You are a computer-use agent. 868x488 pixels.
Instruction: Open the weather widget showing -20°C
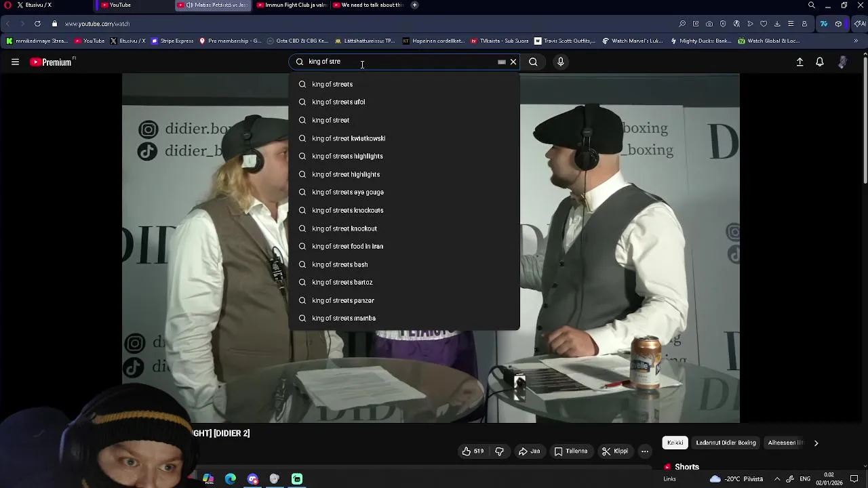pyautogui.click(x=736, y=479)
